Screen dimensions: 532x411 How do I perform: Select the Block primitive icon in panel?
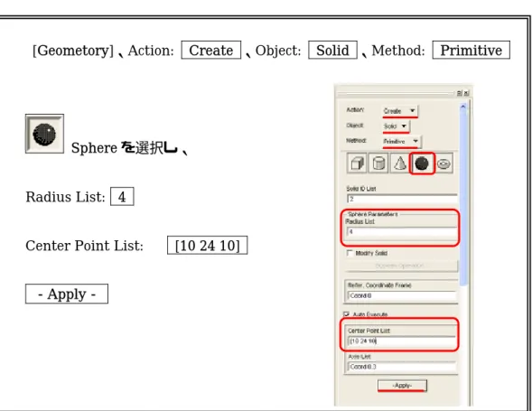pos(357,163)
